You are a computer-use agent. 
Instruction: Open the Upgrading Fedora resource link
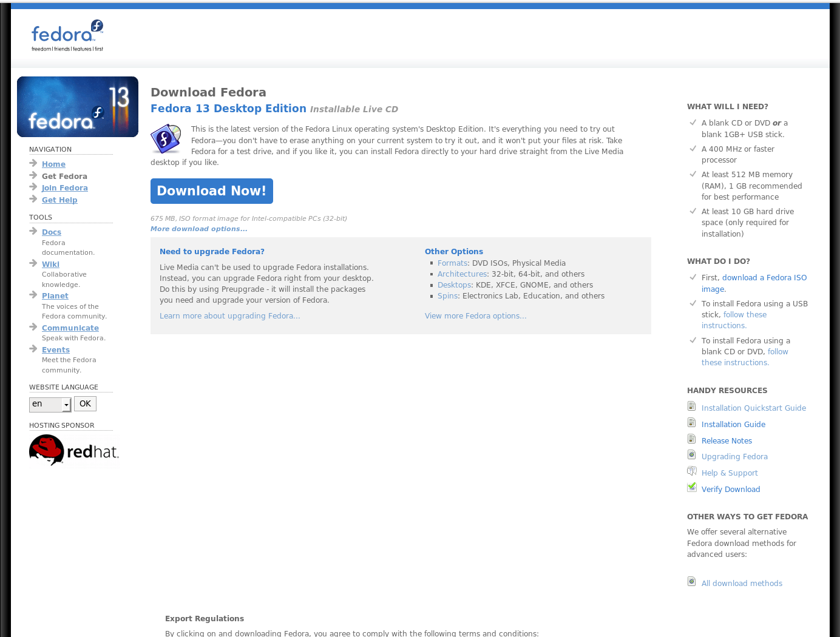(x=734, y=457)
